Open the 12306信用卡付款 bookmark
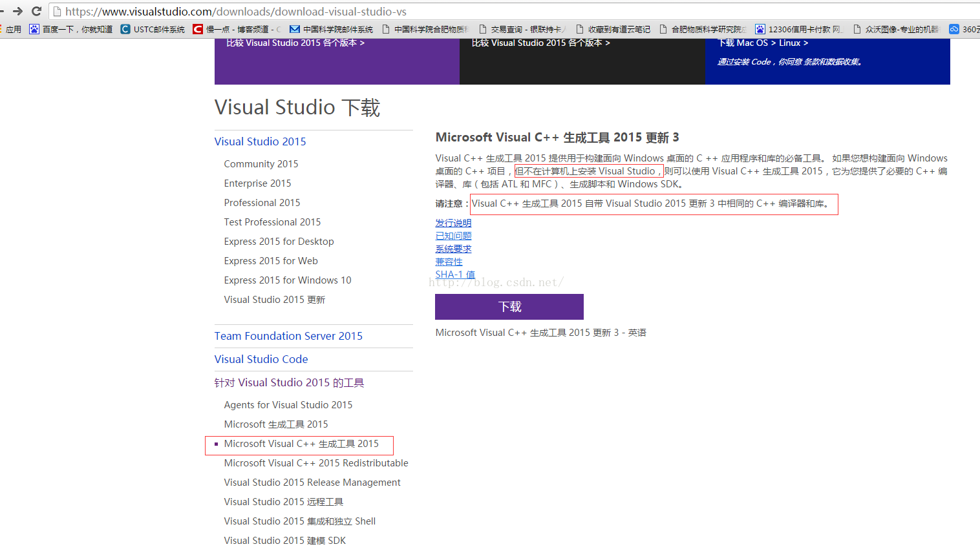This screenshot has height=551, width=980. tap(799, 29)
